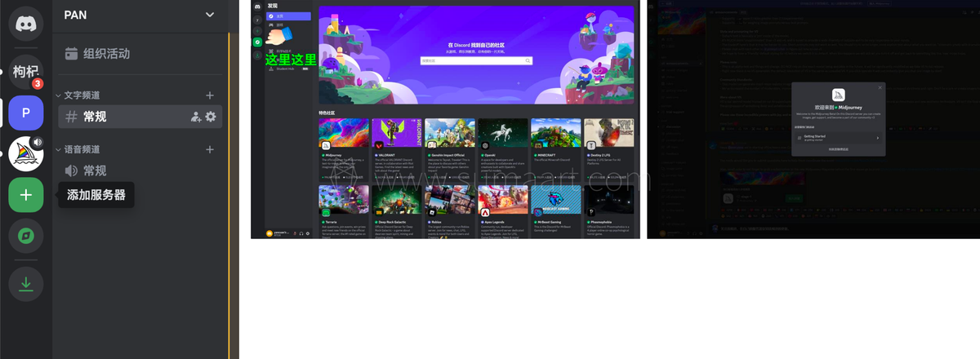Open settings gear for 常规 text channel

click(211, 117)
